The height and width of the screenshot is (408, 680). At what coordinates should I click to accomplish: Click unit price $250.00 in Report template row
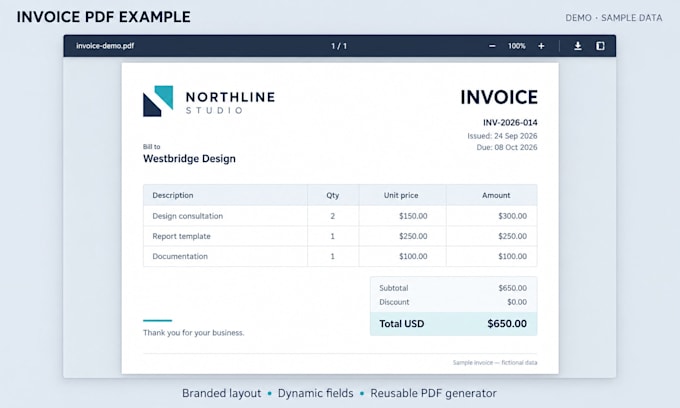coord(413,236)
